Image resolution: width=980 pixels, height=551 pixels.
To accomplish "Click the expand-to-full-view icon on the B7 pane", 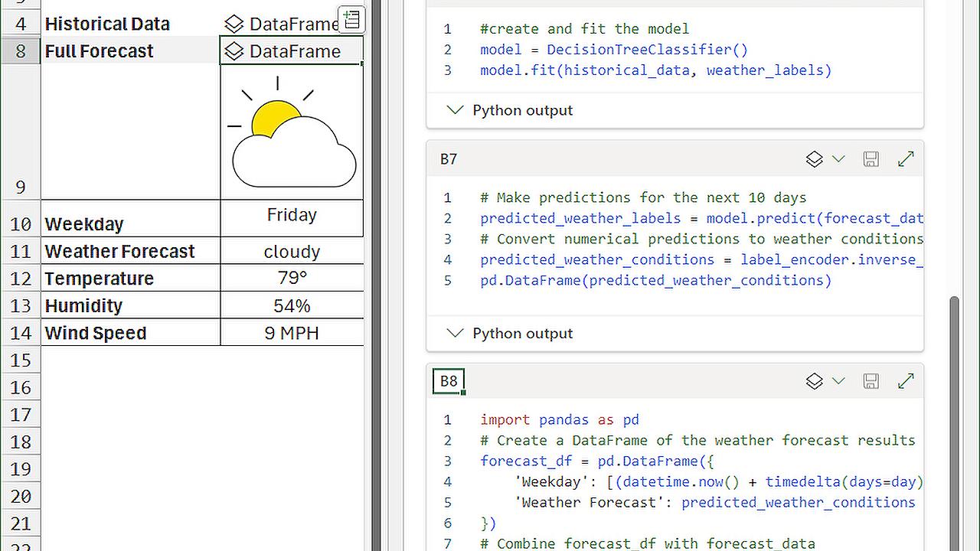I will click(906, 158).
